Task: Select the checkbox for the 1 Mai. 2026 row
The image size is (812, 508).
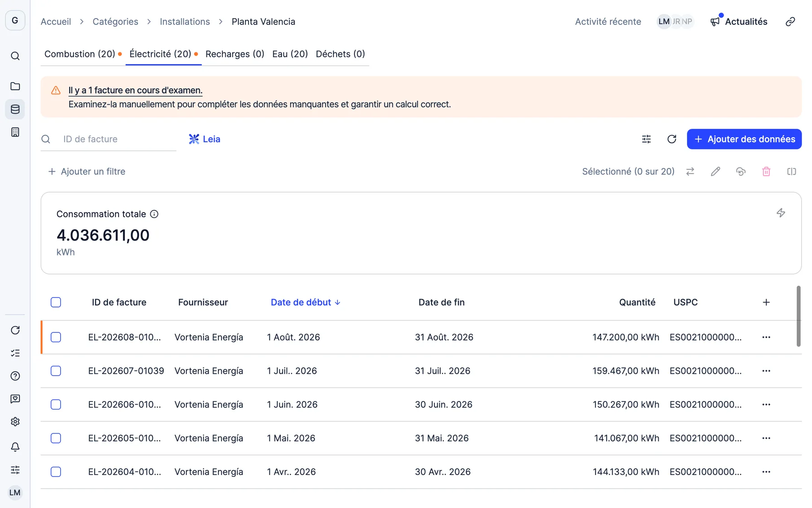Action: (56, 438)
